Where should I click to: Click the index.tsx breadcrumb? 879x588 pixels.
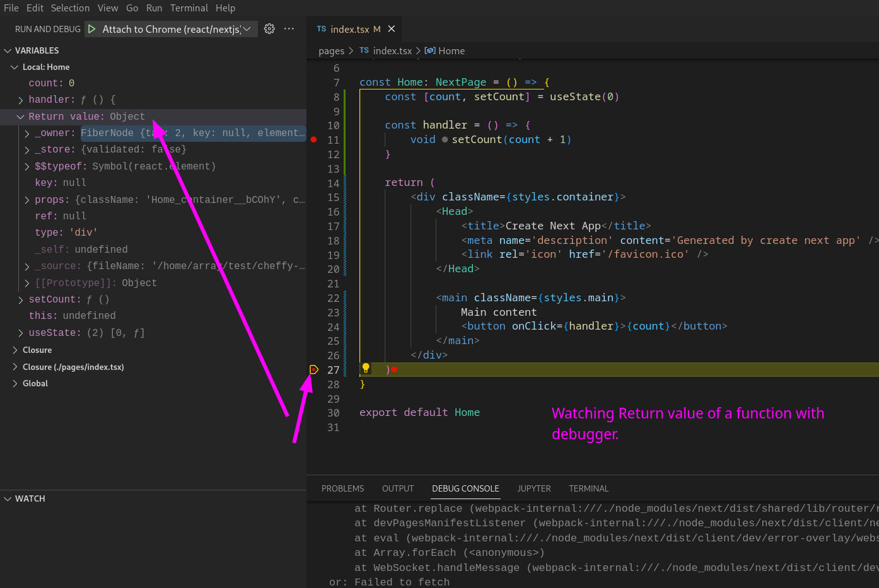tap(385, 51)
